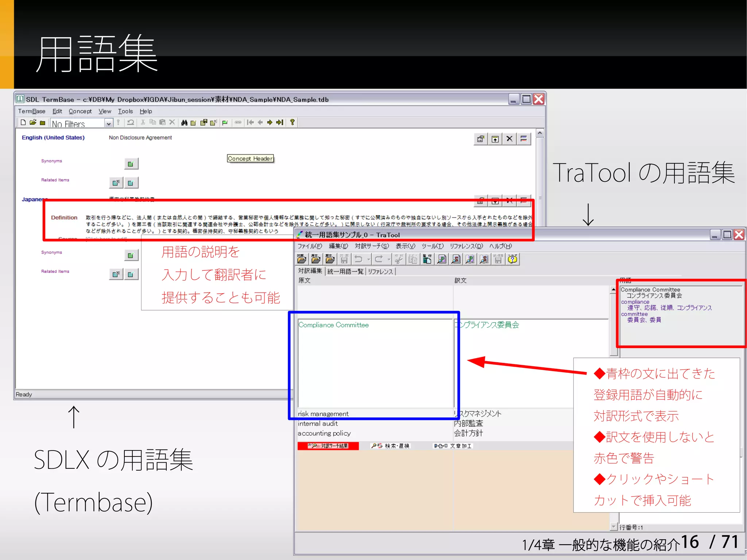Click the Cut scissors icon in TermBase toolbar
Screen dimensions: 747x560
click(x=143, y=123)
